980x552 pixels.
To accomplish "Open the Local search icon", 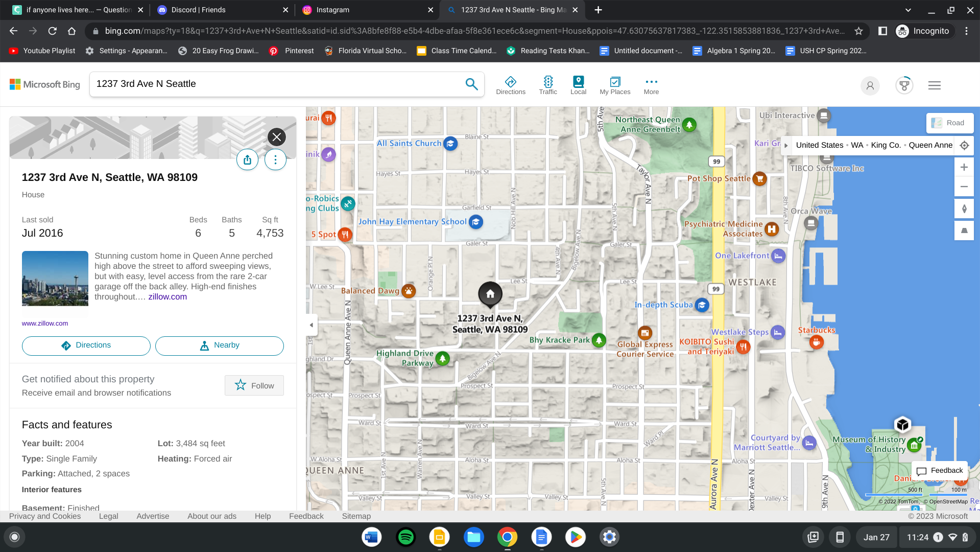I will pos(578,85).
